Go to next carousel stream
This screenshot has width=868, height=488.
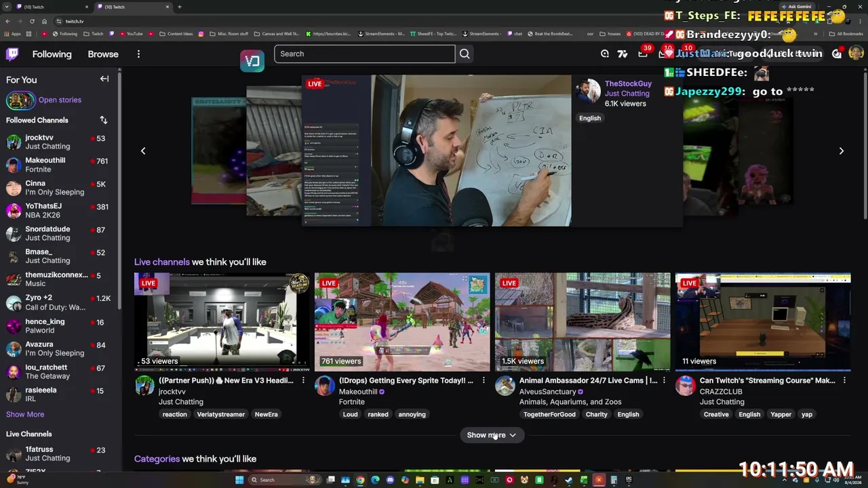coord(841,150)
